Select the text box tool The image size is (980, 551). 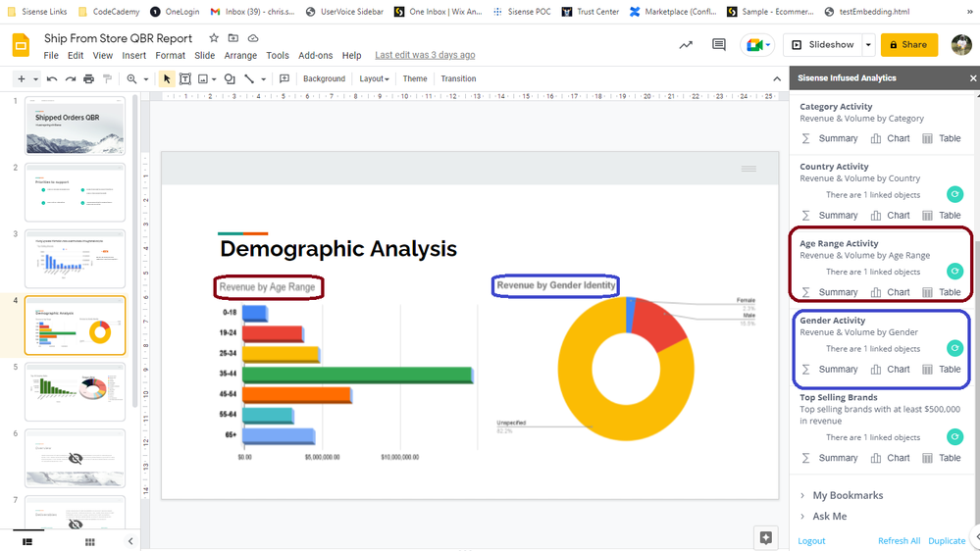(184, 78)
